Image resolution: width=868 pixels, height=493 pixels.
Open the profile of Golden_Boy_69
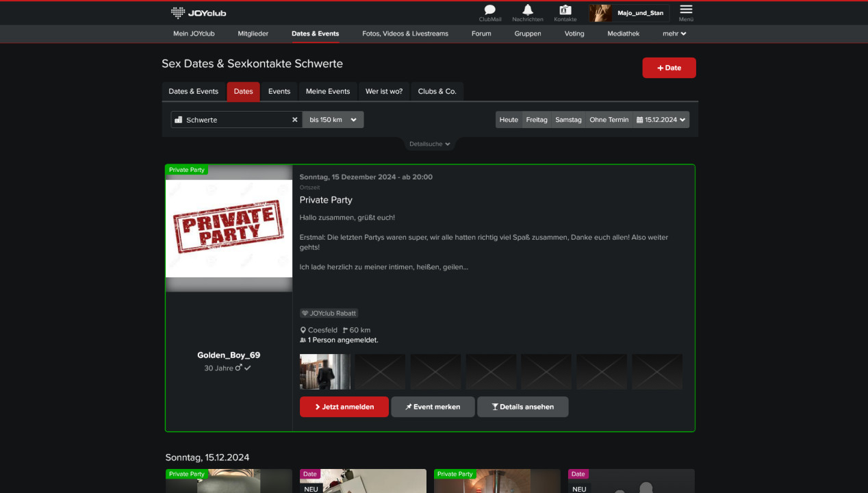point(227,355)
